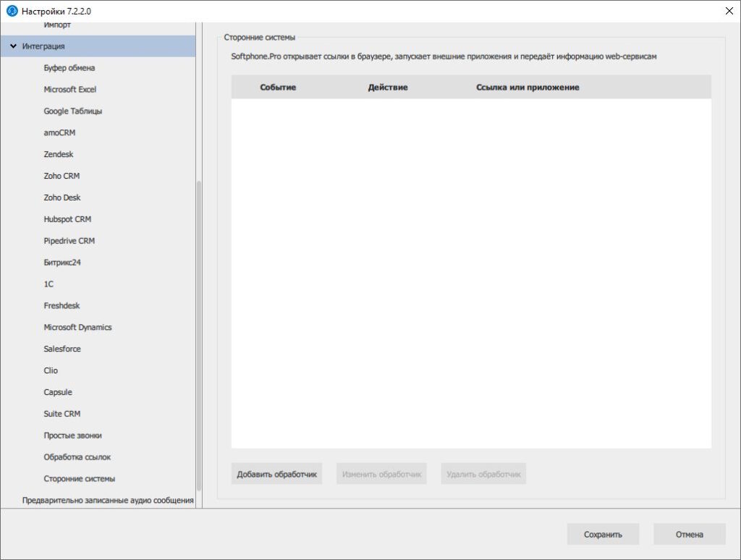The height and width of the screenshot is (560, 741).
Task: Click the sidebar vertical scrollbar
Action: point(199,333)
